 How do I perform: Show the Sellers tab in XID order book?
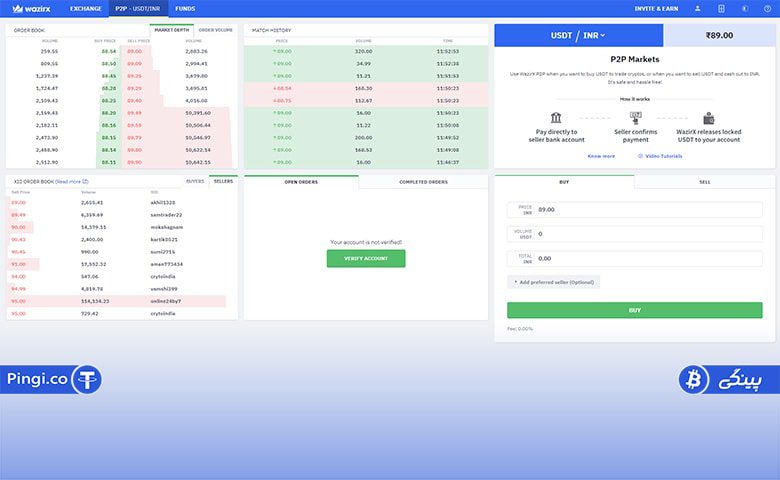click(223, 181)
